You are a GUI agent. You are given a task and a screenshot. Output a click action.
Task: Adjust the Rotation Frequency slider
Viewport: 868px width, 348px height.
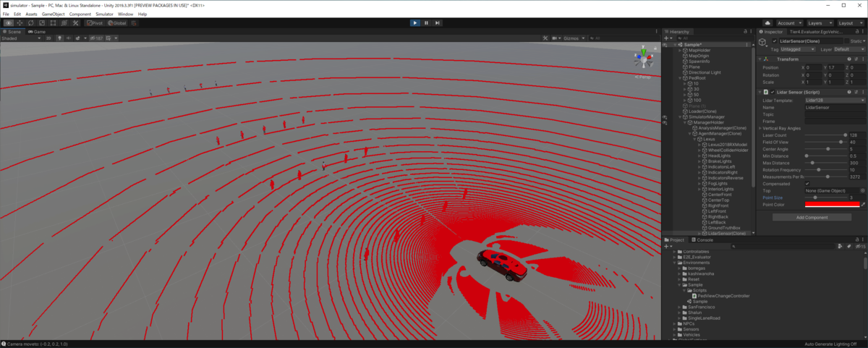tap(825, 170)
